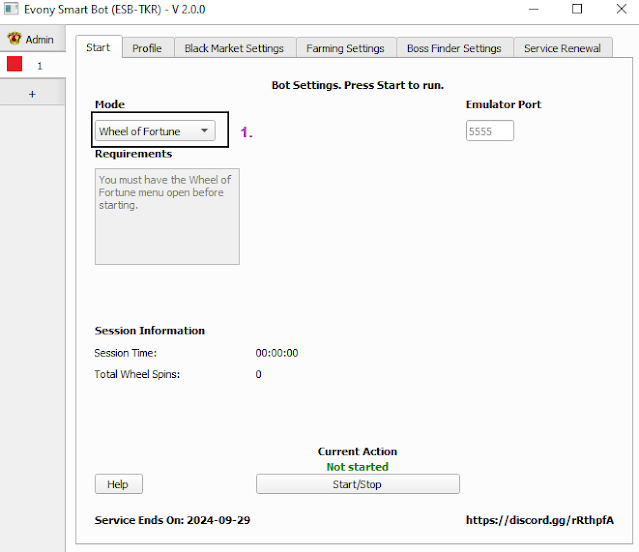The width and height of the screenshot is (639, 552).
Task: Click the discord.gg/rRthpfA link text
Action: coord(540,520)
